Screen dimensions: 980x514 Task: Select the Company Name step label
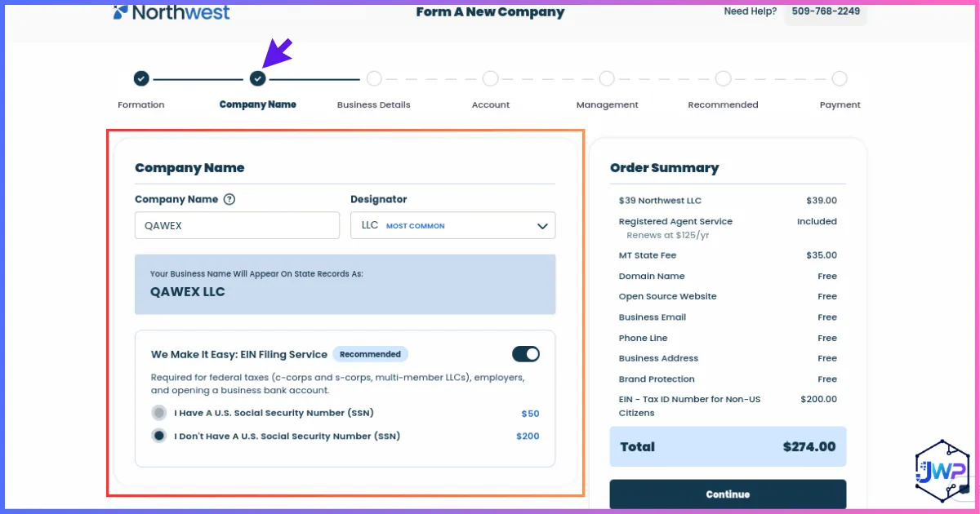pyautogui.click(x=258, y=104)
